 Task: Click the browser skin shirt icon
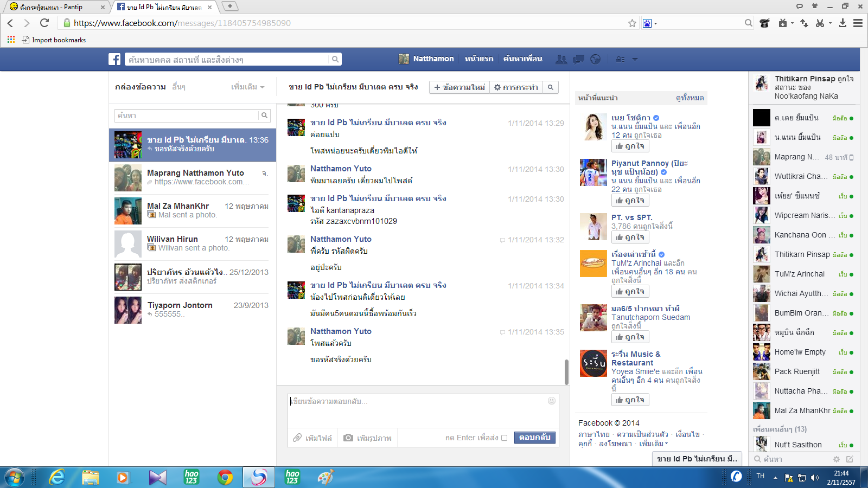click(815, 6)
